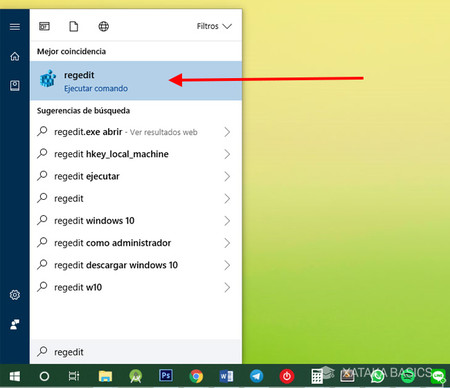Viewport: 450px width, 388px height.
Task: Expand the Filtros dropdown
Action: tap(214, 26)
